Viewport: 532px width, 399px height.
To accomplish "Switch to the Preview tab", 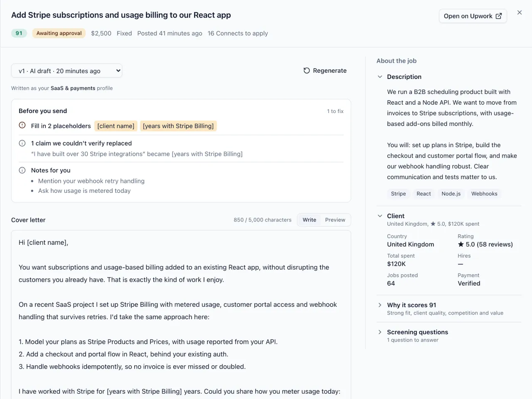I will 335,220.
